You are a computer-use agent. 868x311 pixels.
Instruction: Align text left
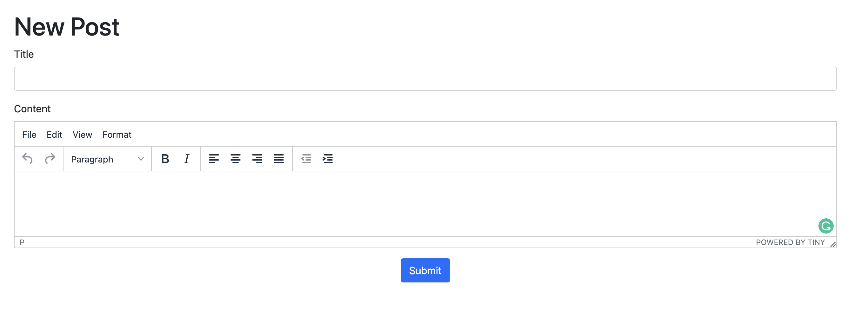click(x=214, y=159)
